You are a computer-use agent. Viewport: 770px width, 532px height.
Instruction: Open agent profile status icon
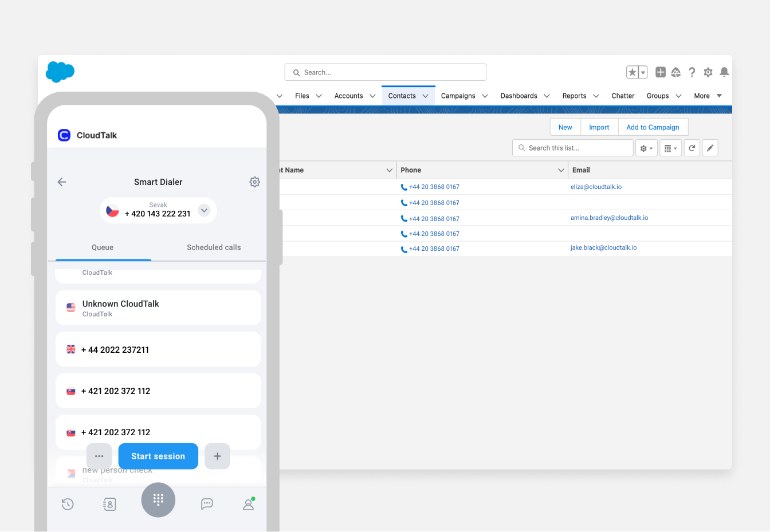[x=249, y=504]
